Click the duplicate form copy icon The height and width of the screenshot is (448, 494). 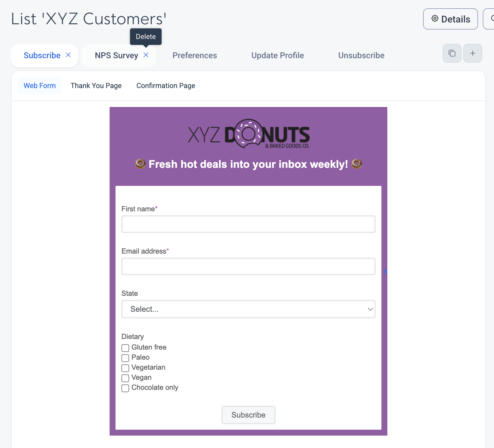coord(452,53)
